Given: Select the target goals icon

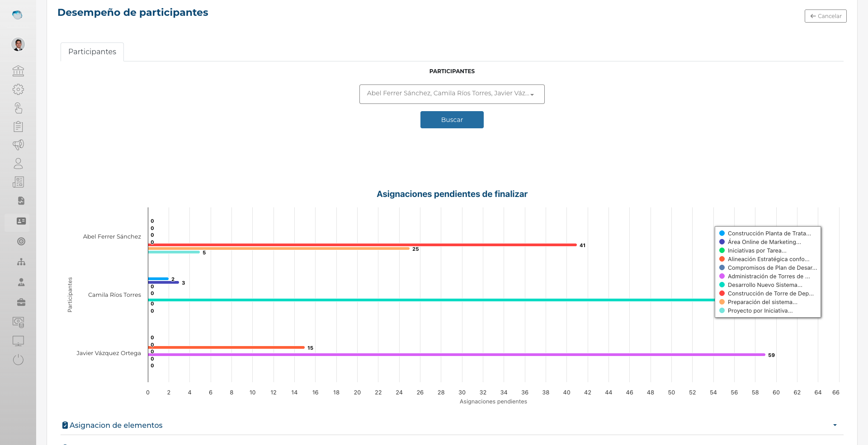Looking at the screenshot, I should coord(21,241).
